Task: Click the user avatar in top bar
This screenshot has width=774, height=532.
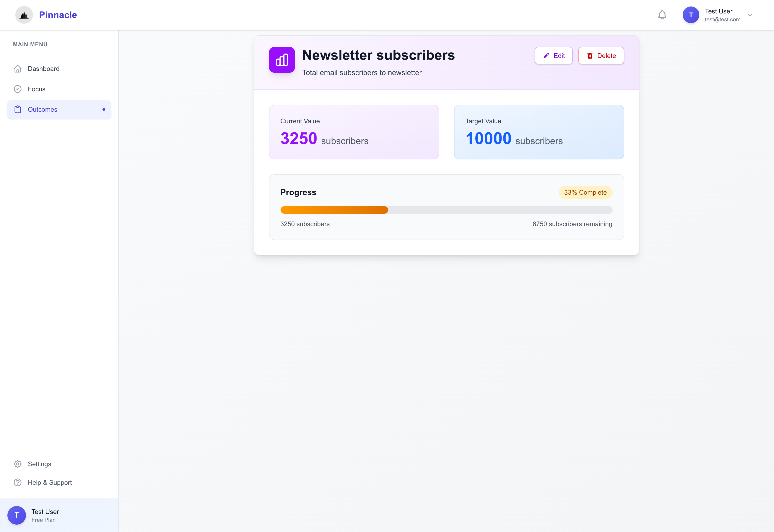Action: click(691, 15)
